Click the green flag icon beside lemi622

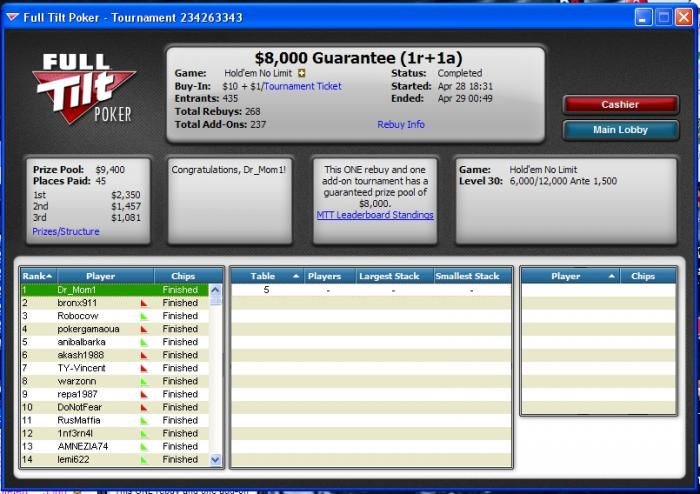(x=144, y=460)
